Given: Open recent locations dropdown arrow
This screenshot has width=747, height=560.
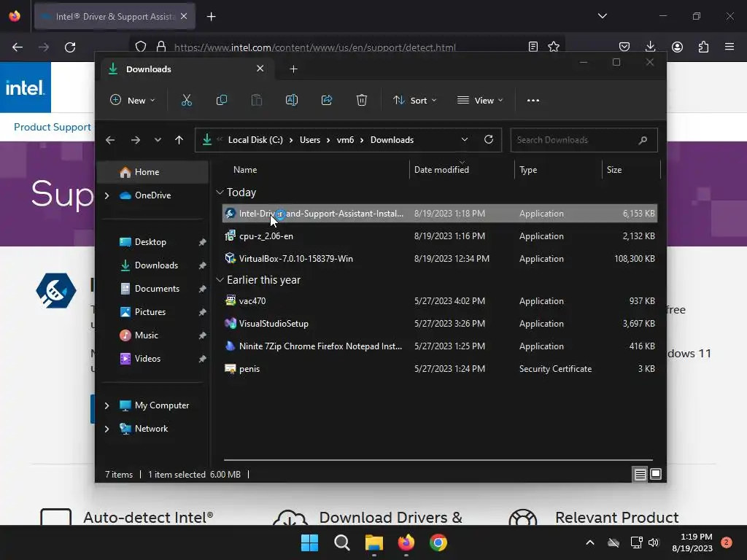Looking at the screenshot, I should point(158,140).
